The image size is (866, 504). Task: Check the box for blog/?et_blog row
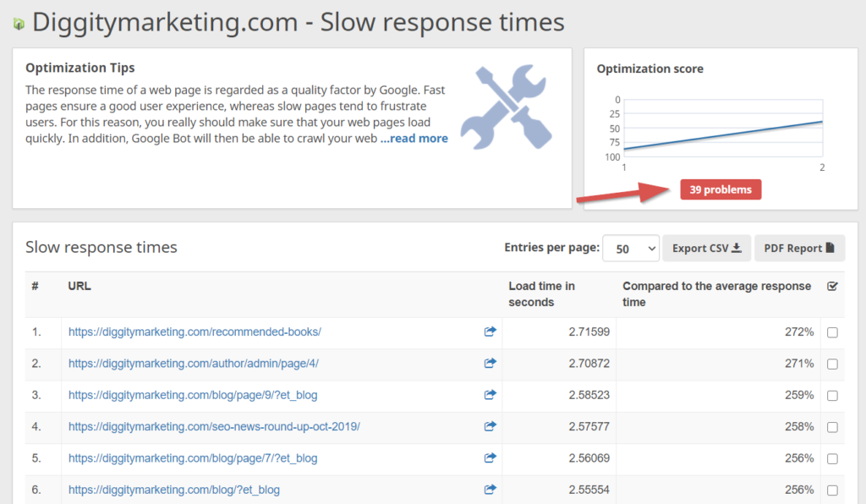click(x=832, y=490)
